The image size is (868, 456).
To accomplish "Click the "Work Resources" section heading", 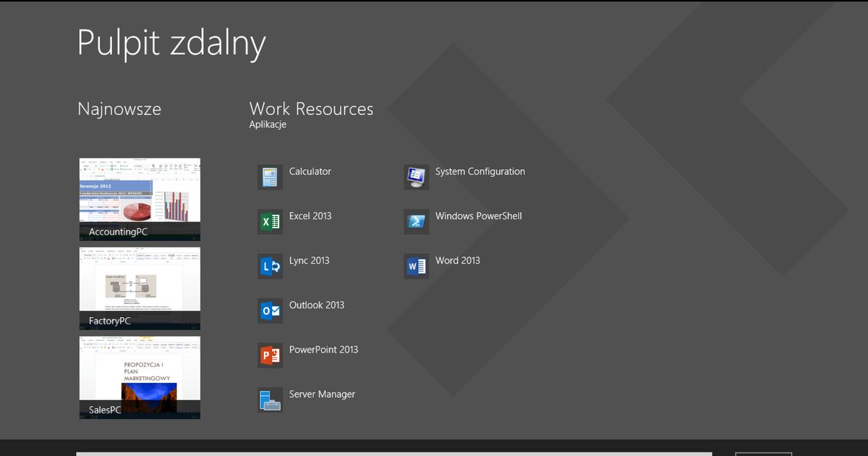I will pos(311,109).
